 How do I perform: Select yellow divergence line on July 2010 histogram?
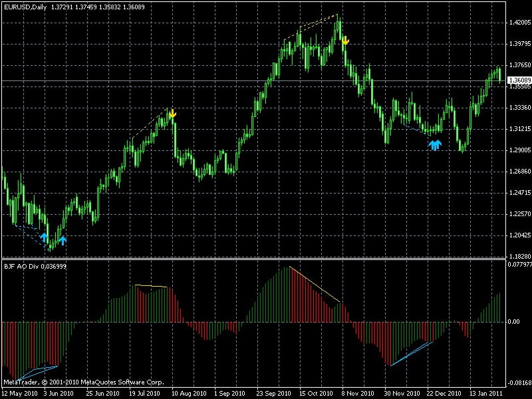tap(152, 286)
